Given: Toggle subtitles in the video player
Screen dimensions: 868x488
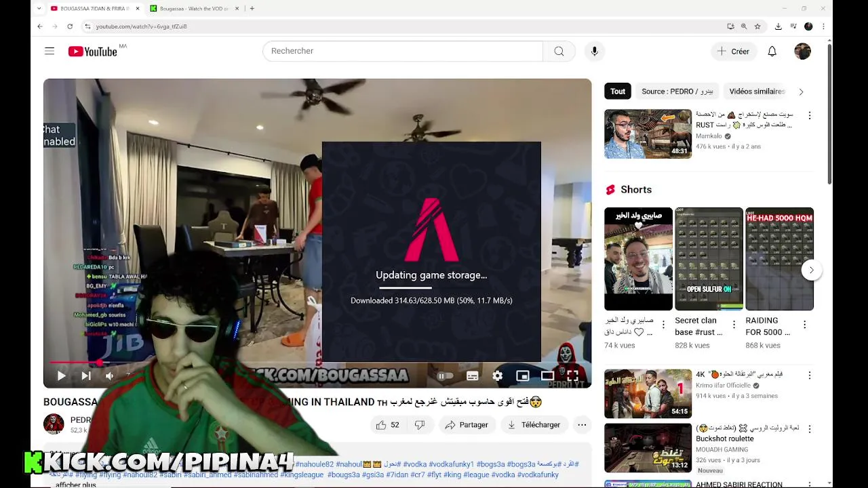Looking at the screenshot, I should 473,375.
